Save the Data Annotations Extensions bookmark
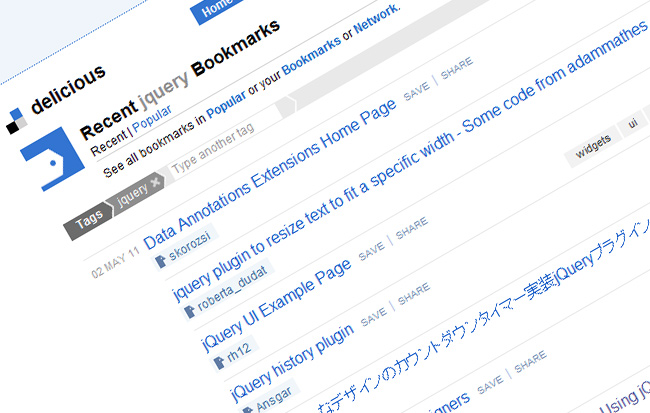Screen dimensions: 650x413 (x=417, y=91)
